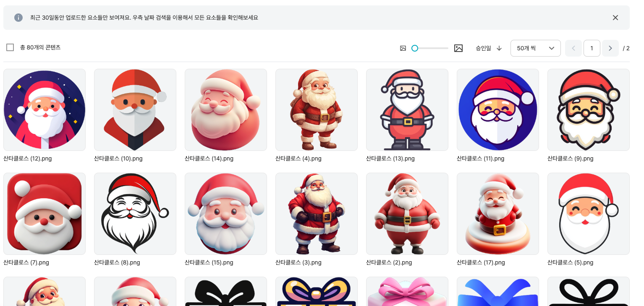Dismiss the 30-day upload notice banner
644x306 pixels.
(615, 18)
